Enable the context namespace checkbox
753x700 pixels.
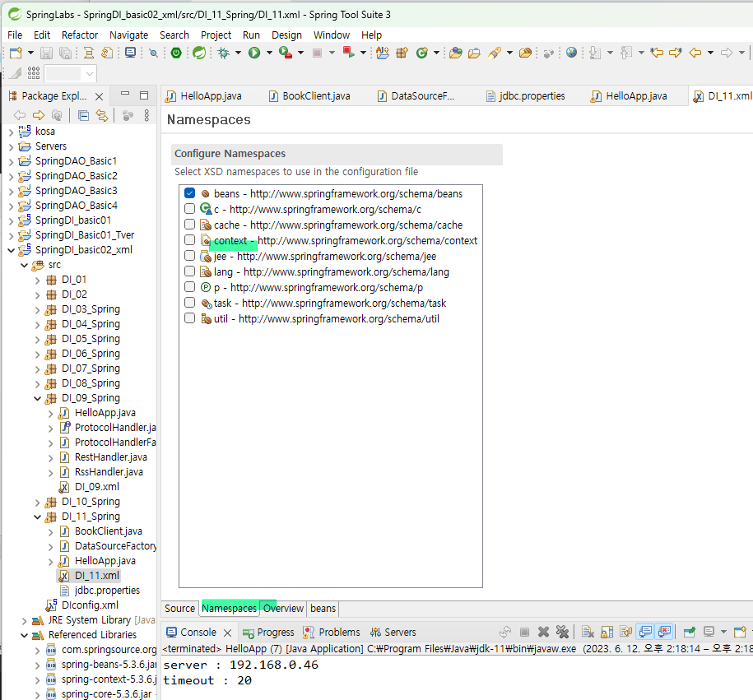point(190,240)
